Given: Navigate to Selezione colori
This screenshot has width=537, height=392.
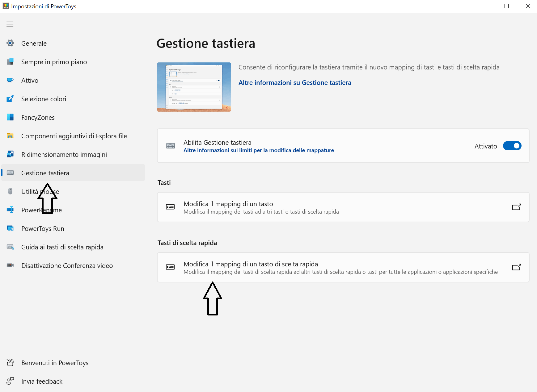Looking at the screenshot, I should pos(73,99).
